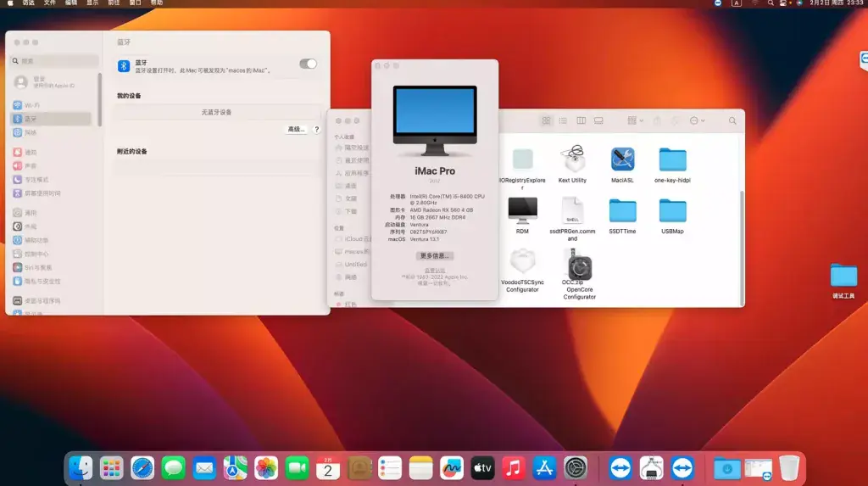Open Safari from the Dock

point(142,468)
